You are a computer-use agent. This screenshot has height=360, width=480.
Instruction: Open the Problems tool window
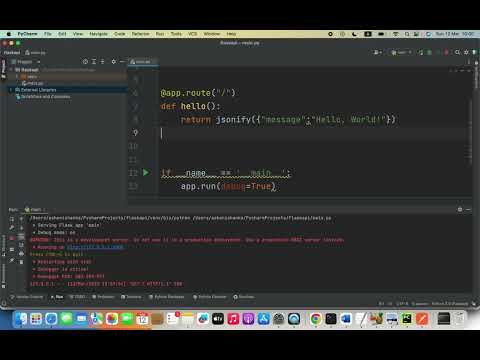[103, 297]
